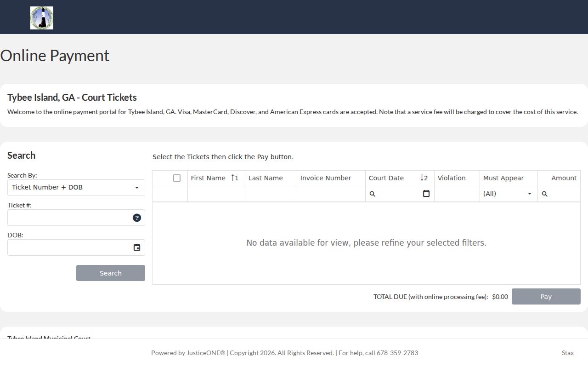This screenshot has width=588, height=368.
Task: Click the Tybee Island lighthouse logo
Action: point(42,18)
